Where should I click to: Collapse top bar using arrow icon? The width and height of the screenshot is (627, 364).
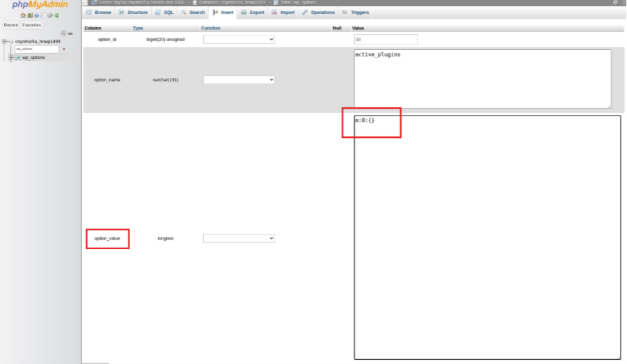point(624,2)
